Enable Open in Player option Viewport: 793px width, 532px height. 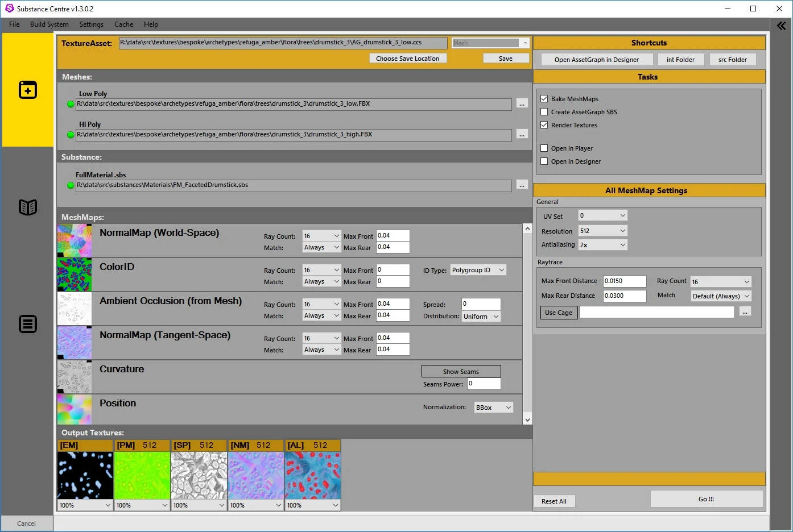[544, 148]
